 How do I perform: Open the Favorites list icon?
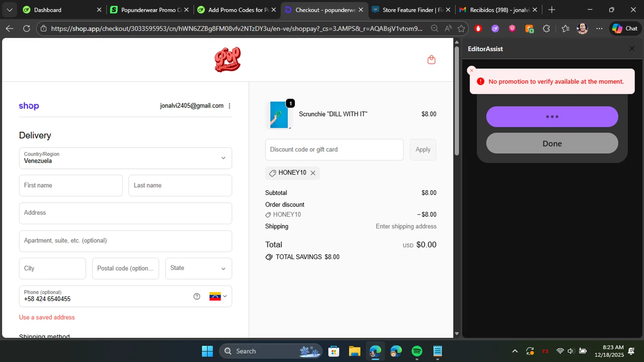pos(565,28)
